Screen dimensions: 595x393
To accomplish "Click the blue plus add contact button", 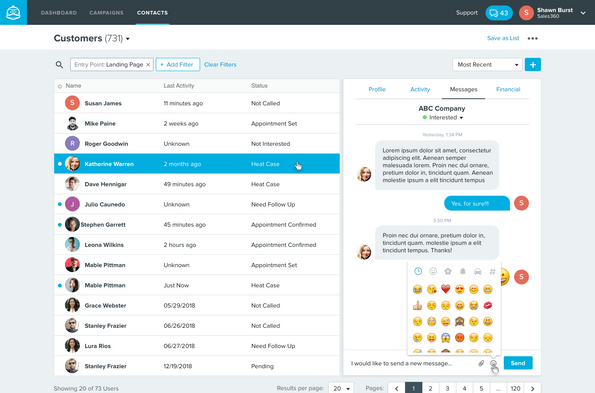I will [x=533, y=64].
